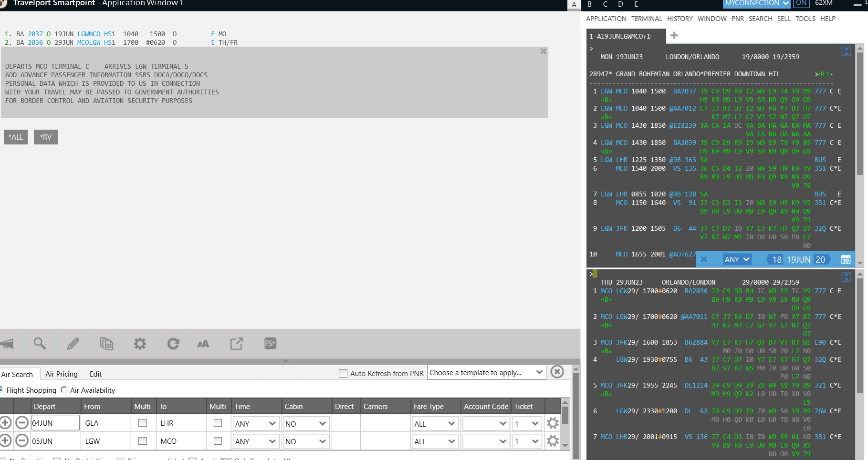
Task: Open options gear for LGW-MCO row
Action: 553,441
